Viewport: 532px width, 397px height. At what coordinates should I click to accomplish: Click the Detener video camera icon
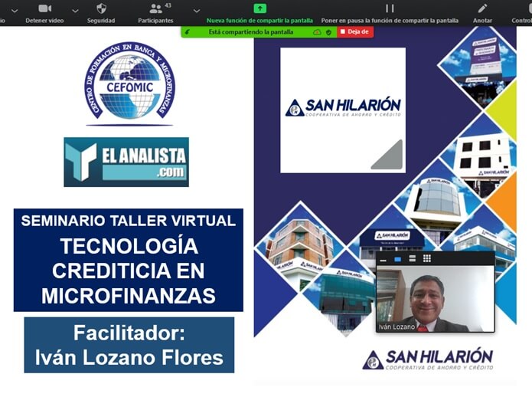(x=44, y=8)
